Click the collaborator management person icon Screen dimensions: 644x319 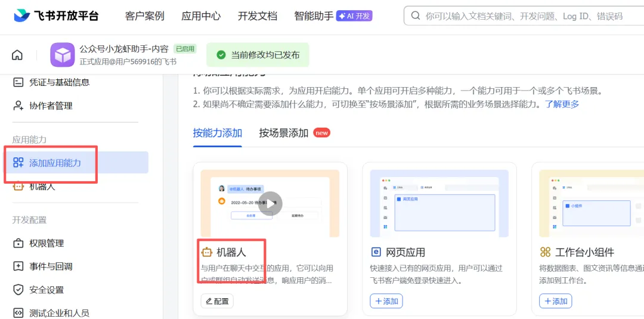tap(18, 106)
